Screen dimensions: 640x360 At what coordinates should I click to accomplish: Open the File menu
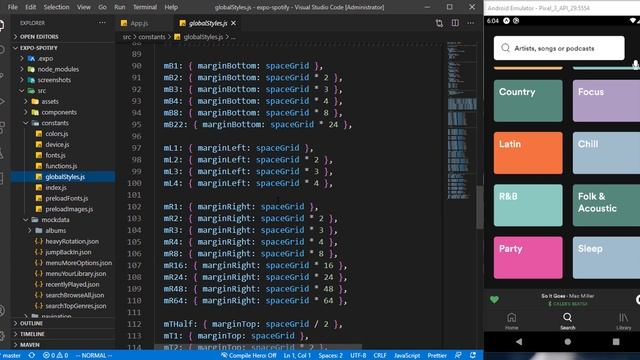(13, 7)
